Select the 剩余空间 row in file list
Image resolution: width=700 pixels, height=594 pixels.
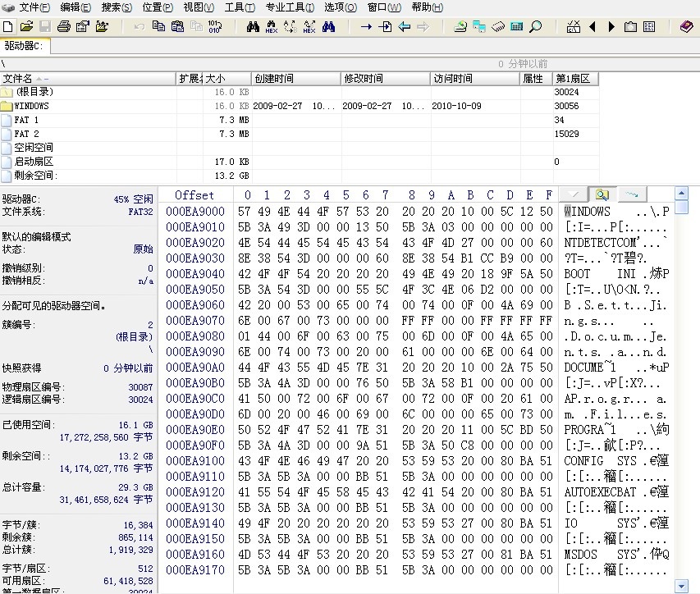[299, 176]
